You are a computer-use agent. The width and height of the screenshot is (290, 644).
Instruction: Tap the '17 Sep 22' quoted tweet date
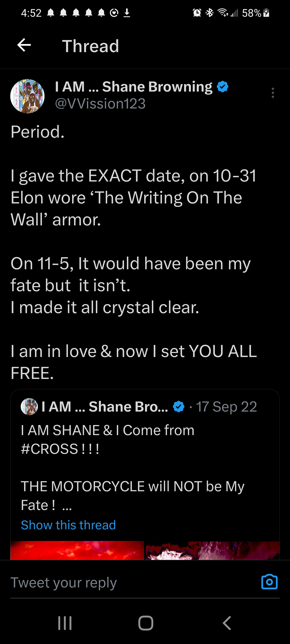[x=226, y=407]
